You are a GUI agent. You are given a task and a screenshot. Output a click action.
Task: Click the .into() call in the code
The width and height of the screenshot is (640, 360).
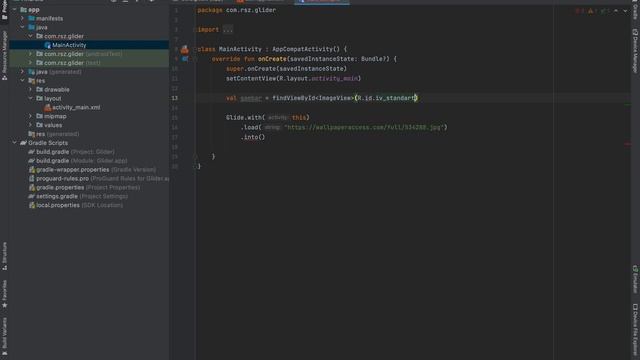pyautogui.click(x=253, y=138)
